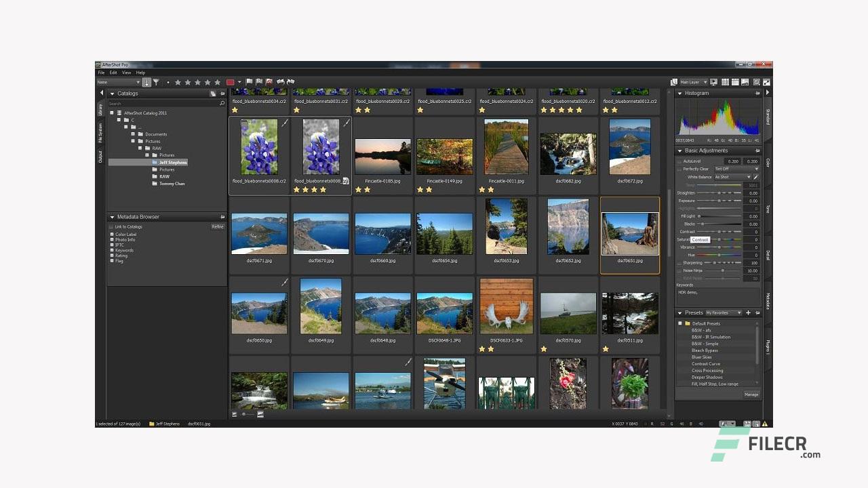Click the white pick flag icon
Image resolution: width=868 pixels, height=488 pixels.
coord(249,81)
